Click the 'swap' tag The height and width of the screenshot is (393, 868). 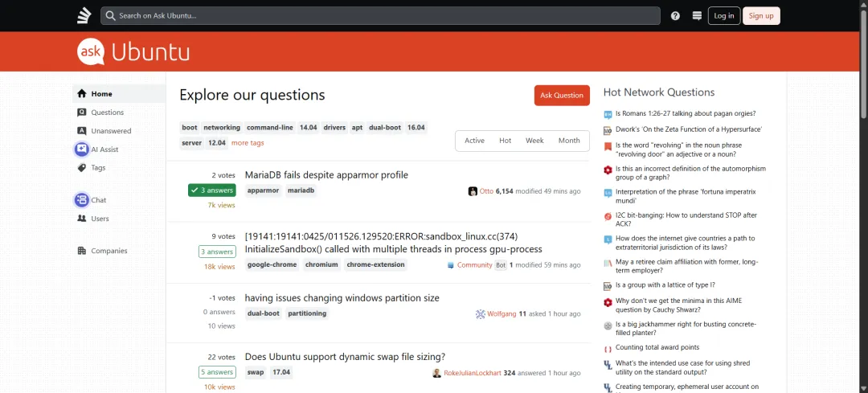coord(256,372)
